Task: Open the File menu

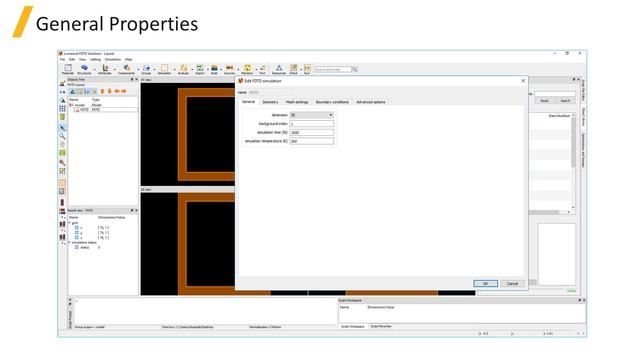Action: [62, 60]
